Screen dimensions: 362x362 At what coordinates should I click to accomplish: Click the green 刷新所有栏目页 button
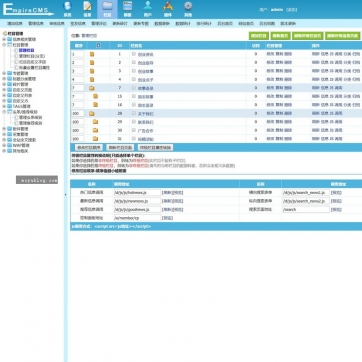pyautogui.click(x=307, y=36)
